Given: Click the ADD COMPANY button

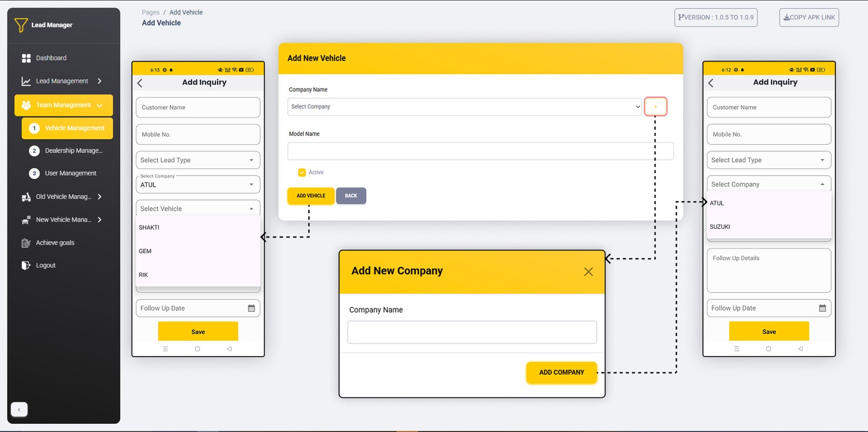Looking at the screenshot, I should click(561, 372).
